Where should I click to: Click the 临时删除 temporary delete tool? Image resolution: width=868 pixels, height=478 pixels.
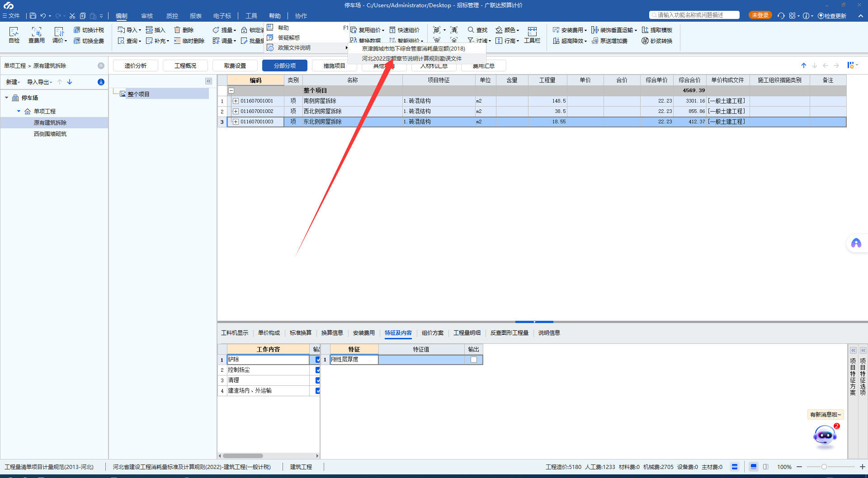click(x=189, y=41)
